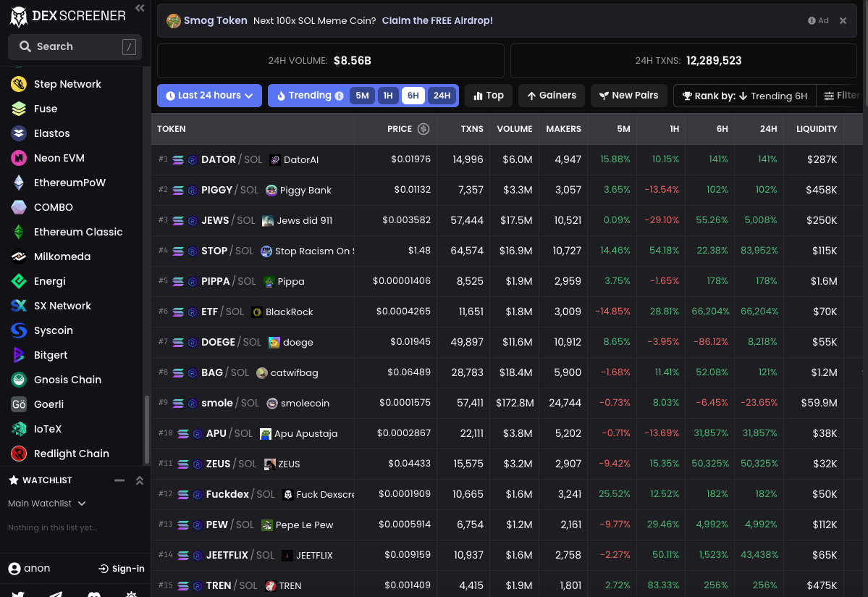Open the JEETFLIX / SOL pair row

(x=507, y=556)
